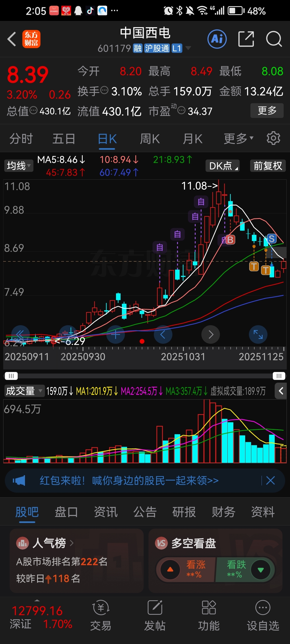290x644 pixels.
Task: Tap the 人气榜 ranking icon
Action: (23, 543)
